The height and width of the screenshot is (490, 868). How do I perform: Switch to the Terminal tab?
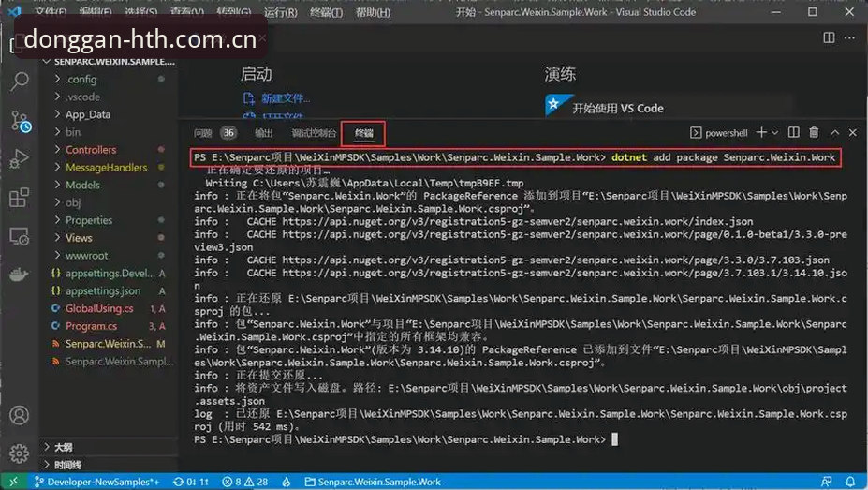point(363,133)
